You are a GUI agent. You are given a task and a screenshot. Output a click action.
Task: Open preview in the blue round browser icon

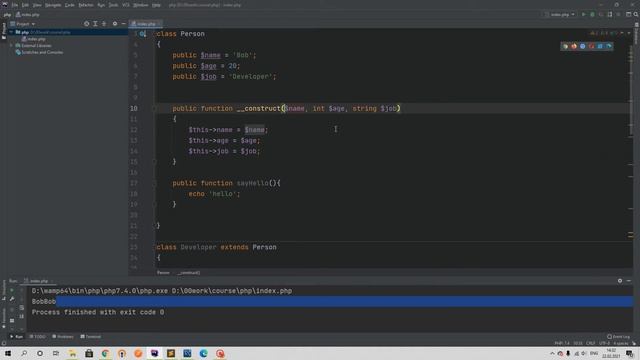pos(582,46)
